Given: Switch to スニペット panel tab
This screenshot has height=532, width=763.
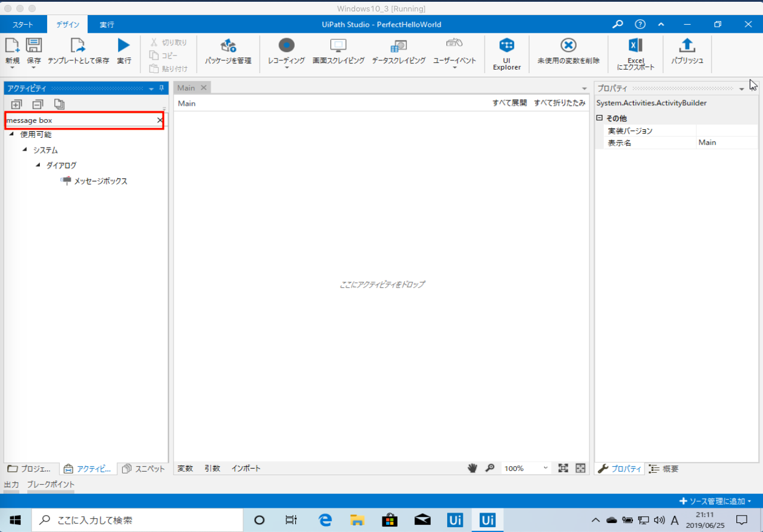Looking at the screenshot, I should click(x=143, y=469).
